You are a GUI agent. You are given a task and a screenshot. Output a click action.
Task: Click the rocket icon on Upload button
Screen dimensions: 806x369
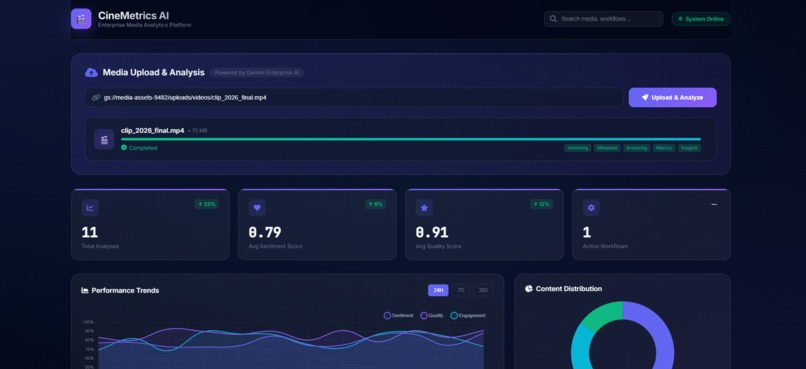[645, 97]
